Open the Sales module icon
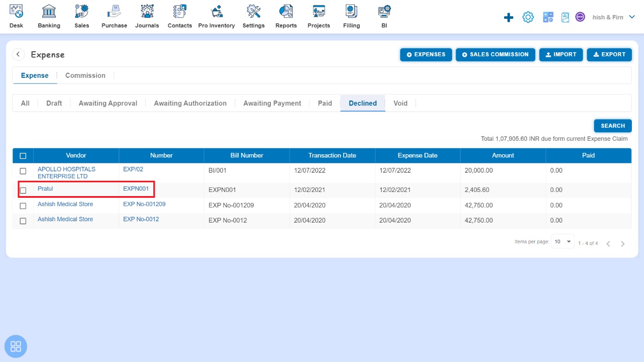The height and width of the screenshot is (362, 644). [x=82, y=11]
